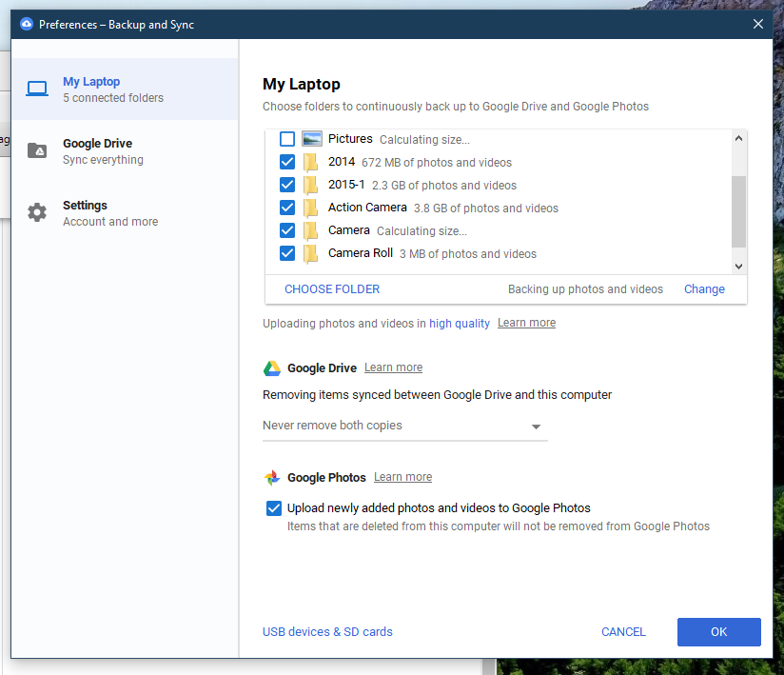Uncheck the Action Camera checkbox

tap(287, 208)
